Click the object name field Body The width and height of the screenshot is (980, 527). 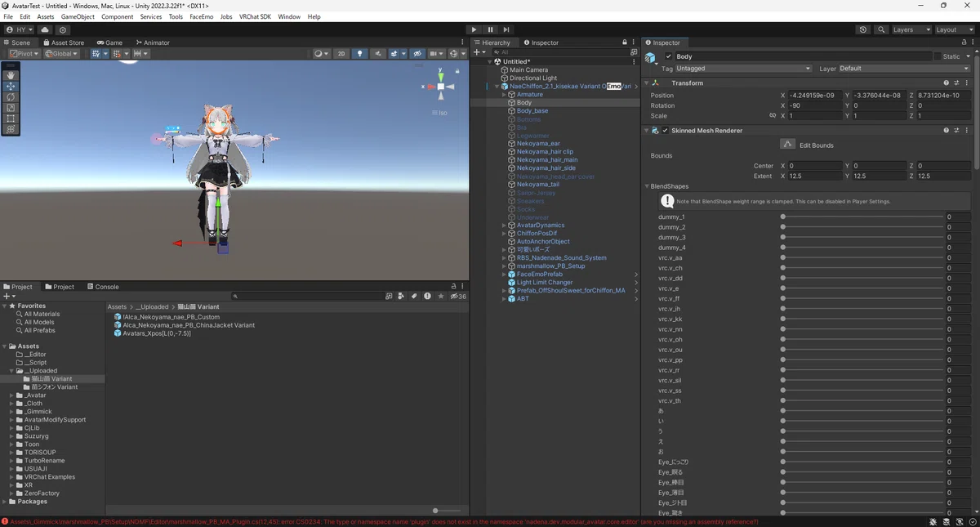pyautogui.click(x=803, y=56)
